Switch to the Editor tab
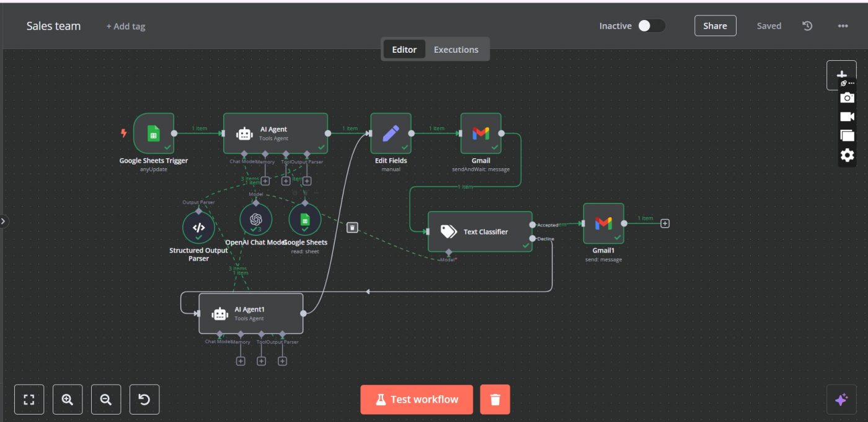This screenshot has height=422, width=868. point(404,50)
